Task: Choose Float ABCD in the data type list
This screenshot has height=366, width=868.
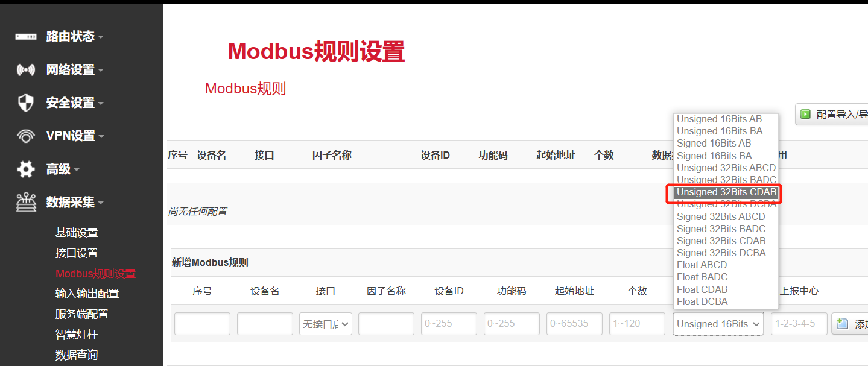Action: tap(702, 265)
